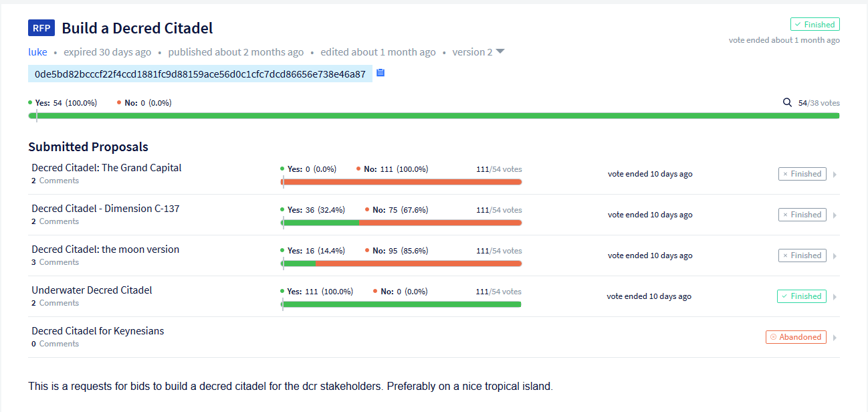This screenshot has width=868, height=412.
Task: Click the Abandoned status tag
Action: [796, 337]
